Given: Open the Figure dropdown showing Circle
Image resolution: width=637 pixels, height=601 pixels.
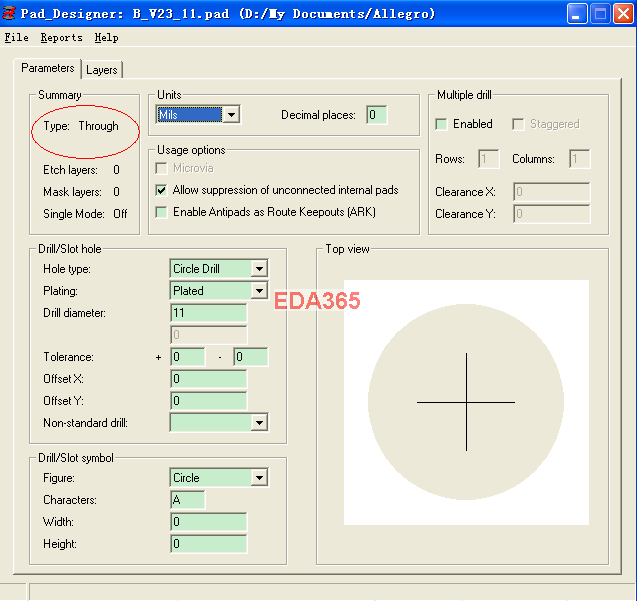Looking at the screenshot, I should click(x=219, y=477).
